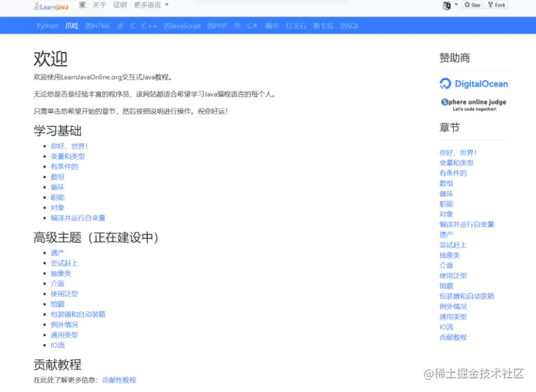Select the 爪哇 (Java) language tab
The width and height of the screenshot is (536, 392).
click(x=72, y=26)
